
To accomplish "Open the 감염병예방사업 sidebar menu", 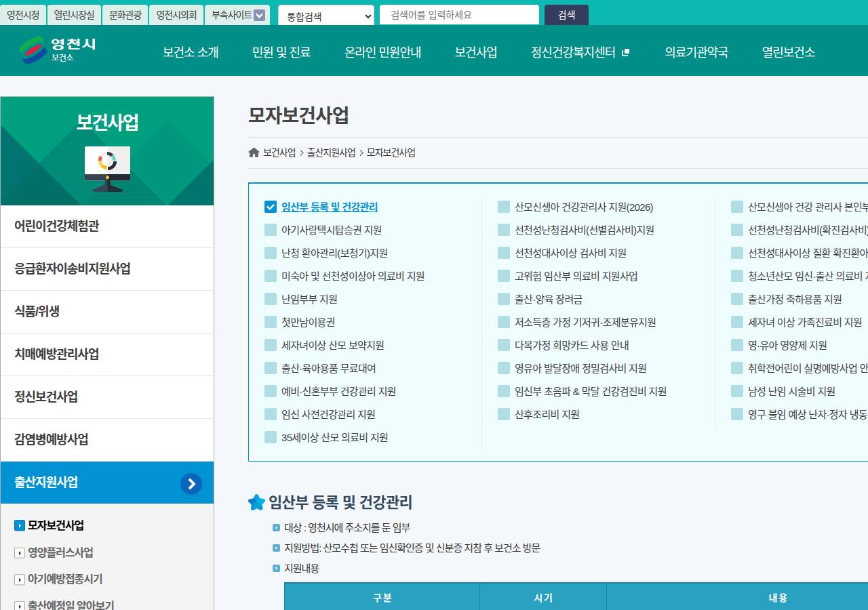I will coord(107,440).
